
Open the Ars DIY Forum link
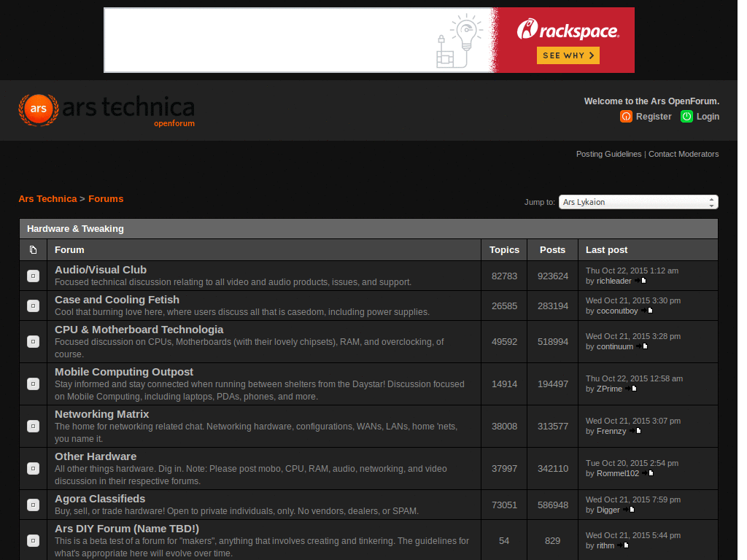pos(126,529)
